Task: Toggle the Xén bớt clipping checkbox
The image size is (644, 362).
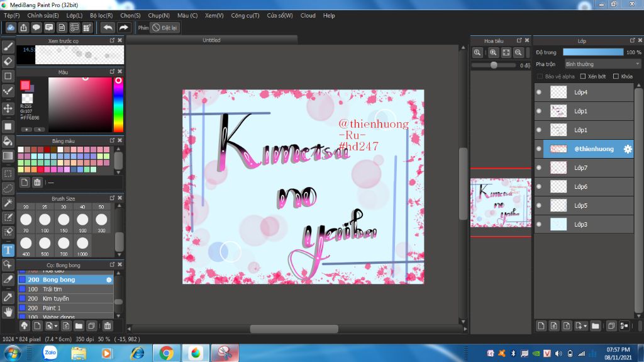Action: tap(582, 77)
